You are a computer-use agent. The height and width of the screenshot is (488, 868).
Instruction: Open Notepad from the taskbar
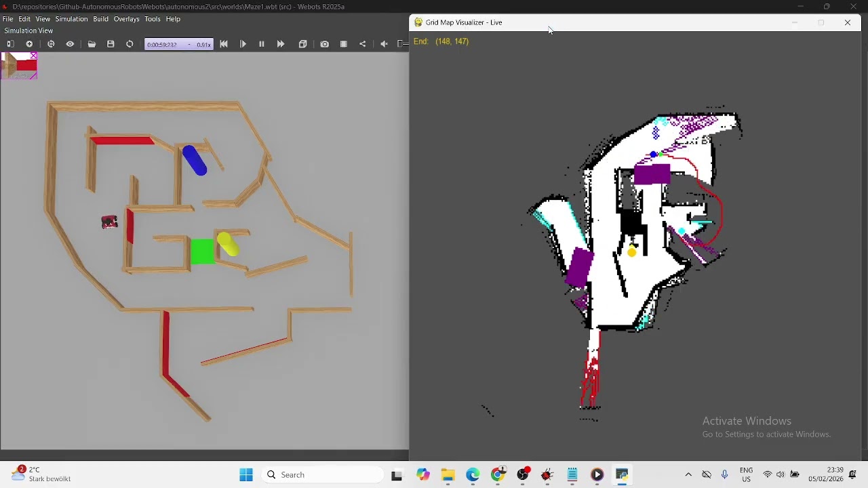[x=573, y=475]
